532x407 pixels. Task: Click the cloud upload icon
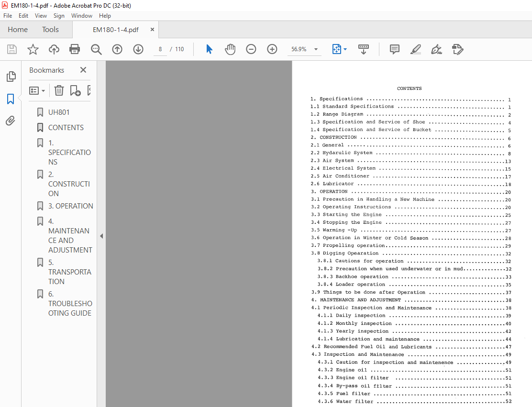(54, 49)
